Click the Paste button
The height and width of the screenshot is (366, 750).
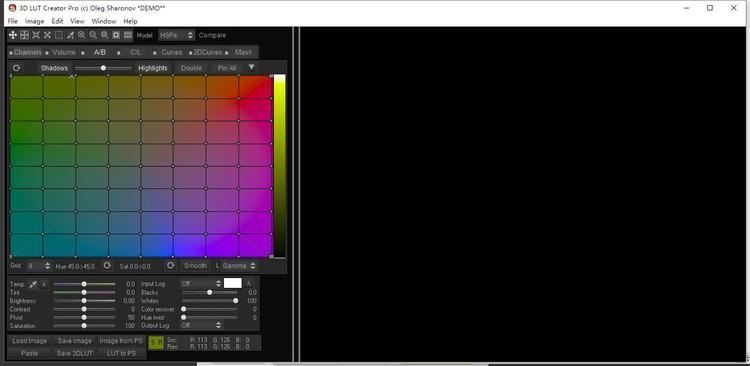(30, 353)
